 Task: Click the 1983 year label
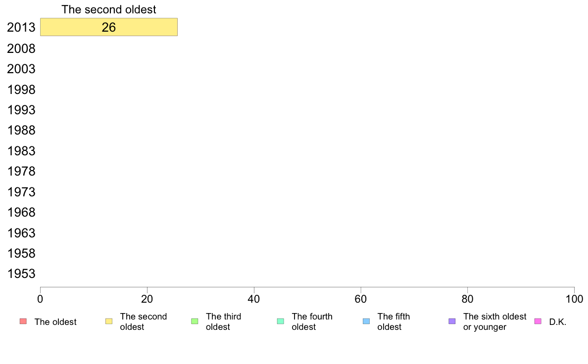pyautogui.click(x=21, y=151)
